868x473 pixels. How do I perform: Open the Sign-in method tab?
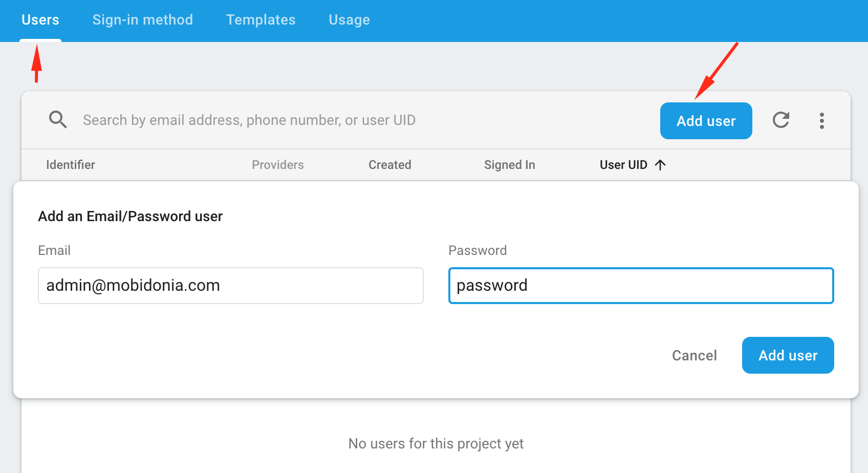tap(143, 20)
